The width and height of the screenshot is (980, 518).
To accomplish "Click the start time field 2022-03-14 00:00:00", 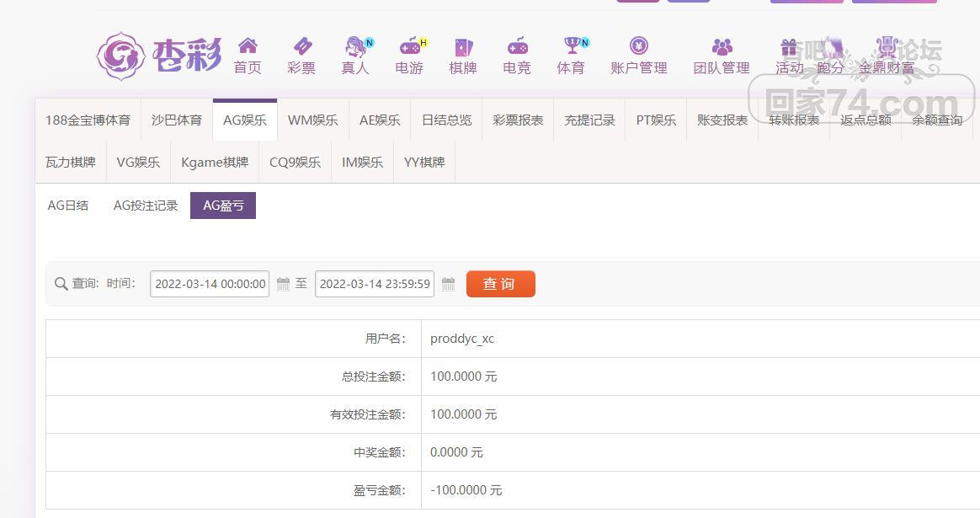I will coord(210,284).
